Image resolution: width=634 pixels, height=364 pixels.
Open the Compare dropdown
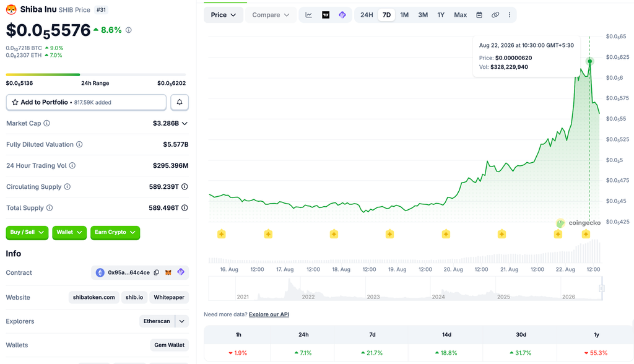coord(271,15)
